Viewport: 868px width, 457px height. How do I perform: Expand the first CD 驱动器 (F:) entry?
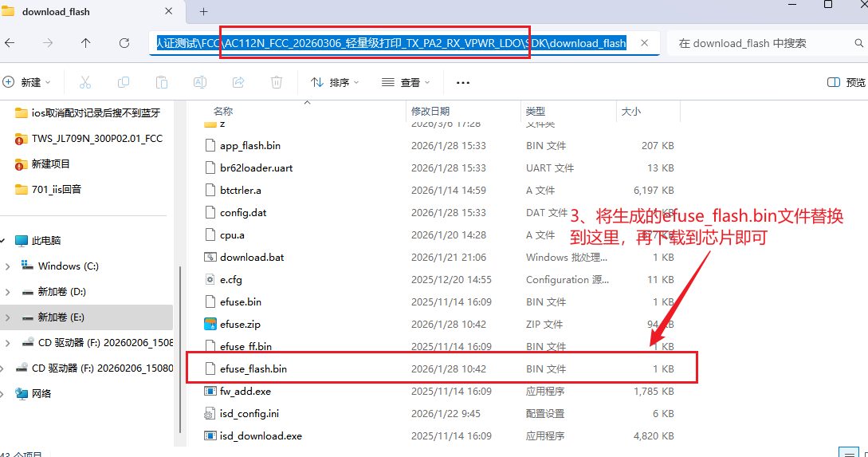point(7,343)
